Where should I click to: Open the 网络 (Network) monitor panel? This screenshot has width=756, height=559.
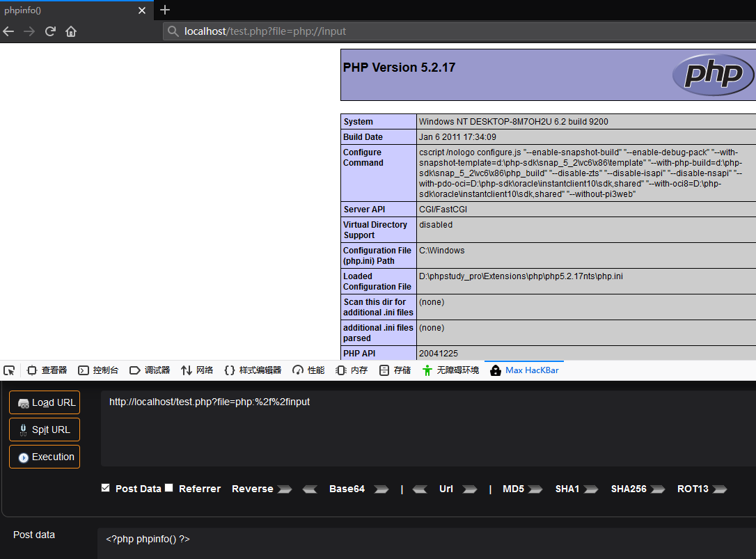[x=197, y=370]
